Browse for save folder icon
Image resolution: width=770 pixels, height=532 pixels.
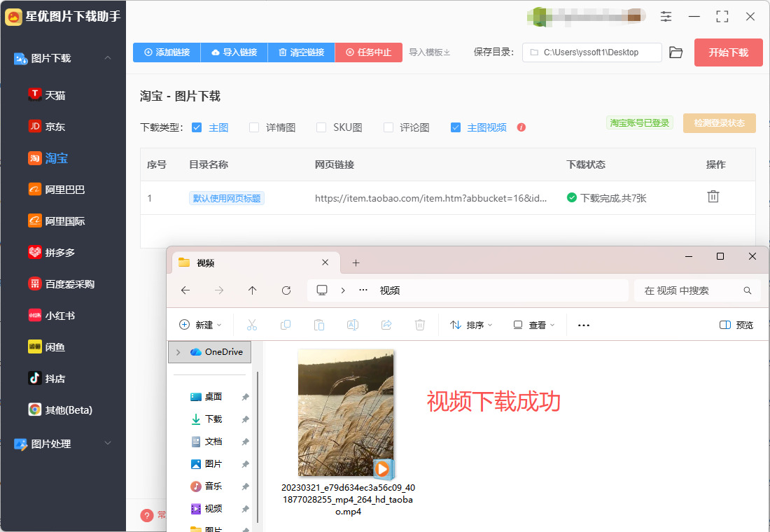tap(676, 52)
